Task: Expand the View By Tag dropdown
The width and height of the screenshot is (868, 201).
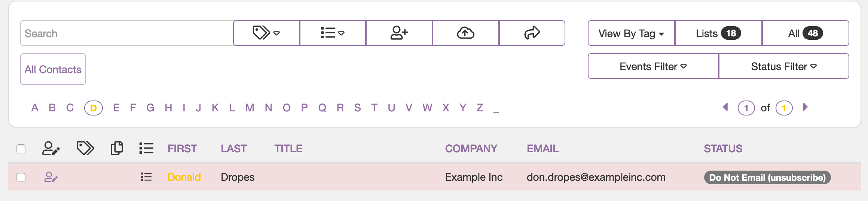Action: click(x=631, y=33)
